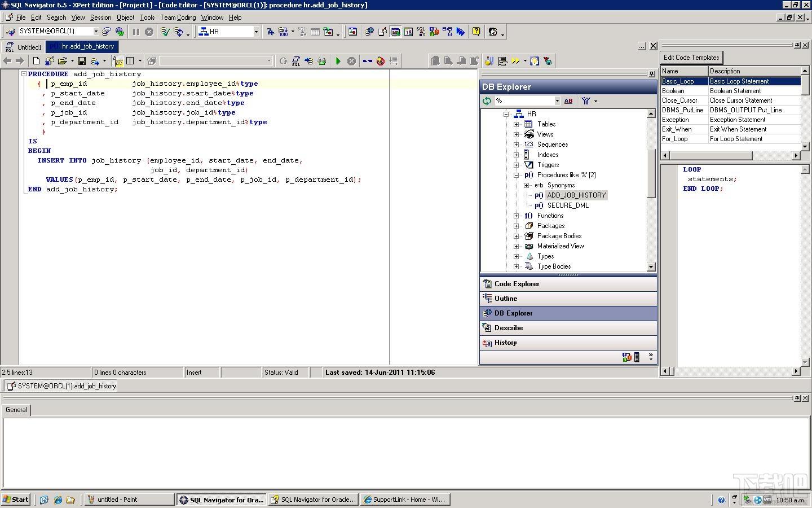Expand the Packages node
Image resolution: width=812 pixels, height=508 pixels.
point(517,226)
